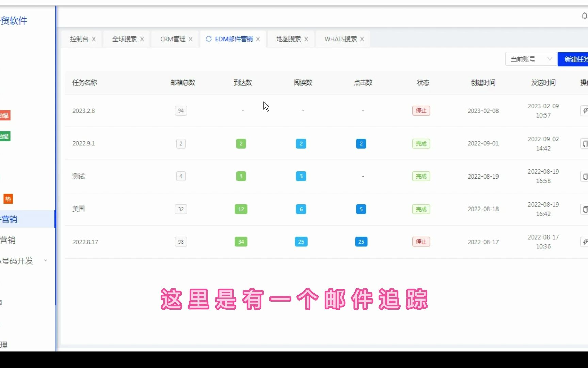588x368 pixels.
Task: Click delivered count 34 for 2022.8.17
Action: [241, 242]
